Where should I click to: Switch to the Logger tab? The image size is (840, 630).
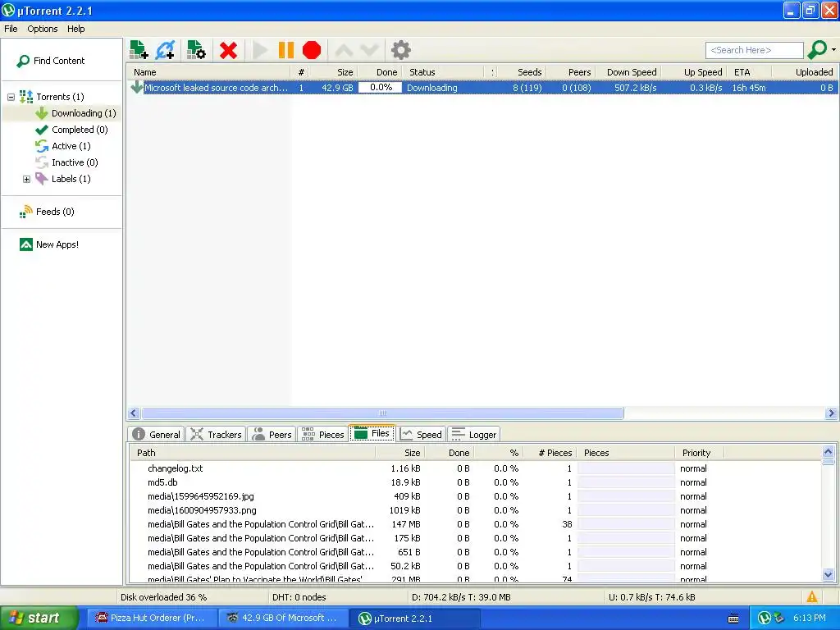tap(473, 435)
